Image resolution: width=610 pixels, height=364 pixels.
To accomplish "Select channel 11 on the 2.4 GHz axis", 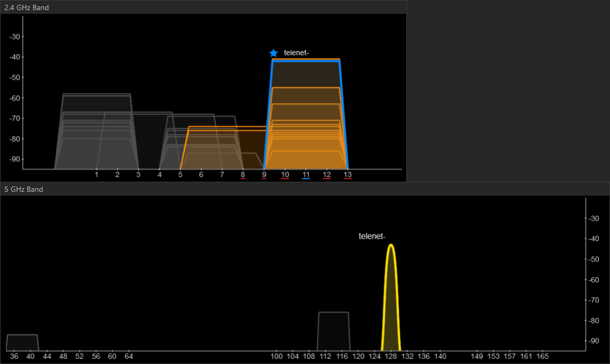I will (306, 174).
